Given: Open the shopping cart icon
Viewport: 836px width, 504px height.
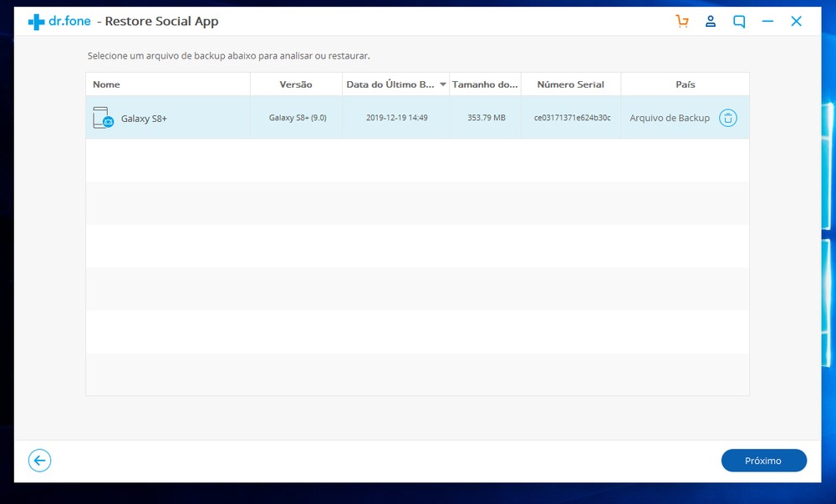Looking at the screenshot, I should coord(682,22).
